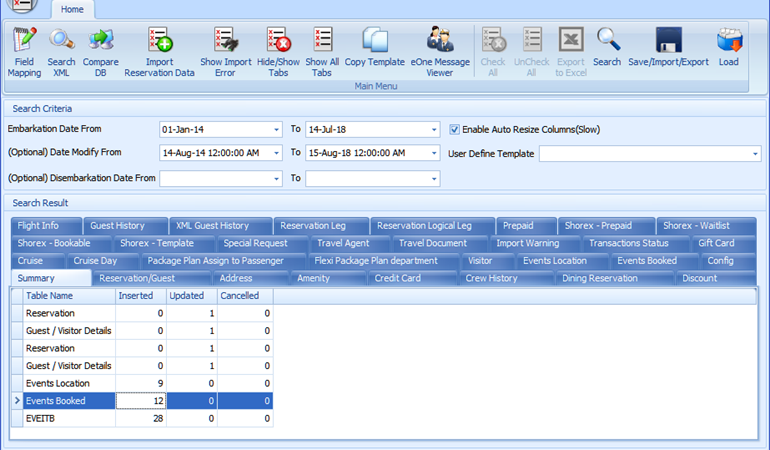The height and width of the screenshot is (450, 770).
Task: Select Shorex - Bookable tab
Action: 61,244
